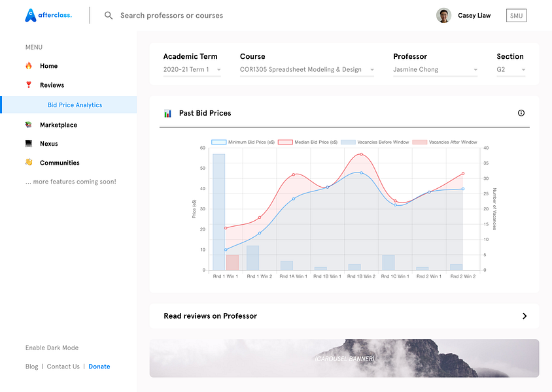
Task: Hide Vacancies After Window legend swatch
Action: pos(420,142)
